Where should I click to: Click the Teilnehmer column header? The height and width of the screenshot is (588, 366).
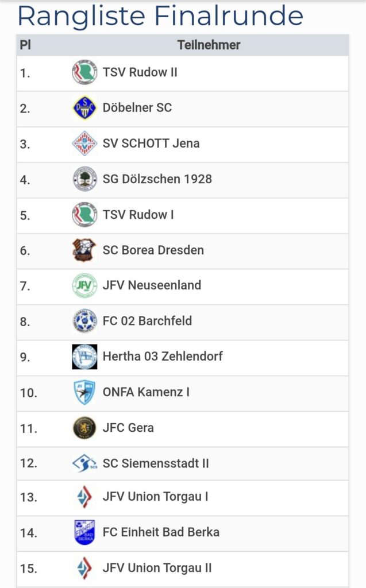pyautogui.click(x=209, y=45)
